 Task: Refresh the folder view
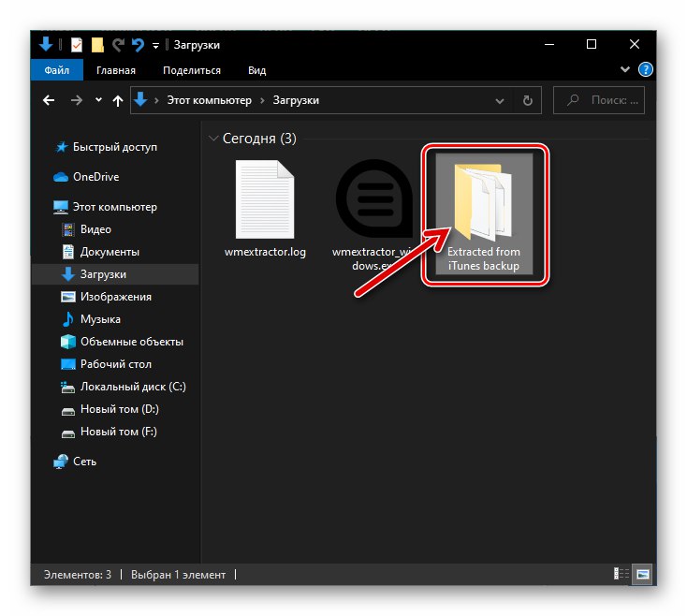click(x=528, y=101)
